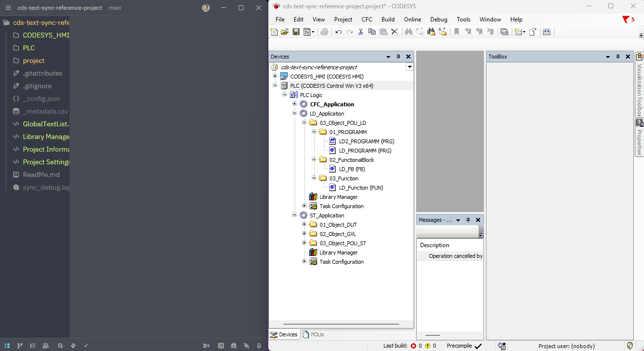Open the File menu
Viewport: 644px width, 351px height.
pos(280,19)
